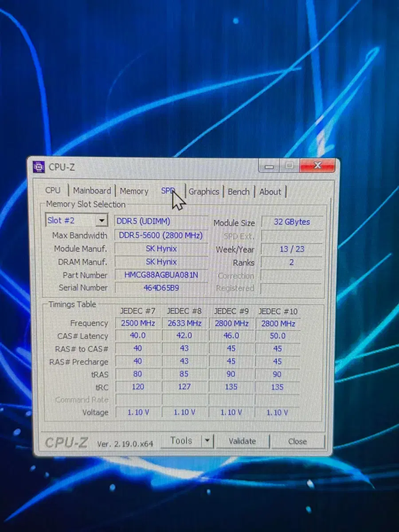Click the JEDEC #8 column header
This screenshot has height=532, width=399.
click(184, 311)
